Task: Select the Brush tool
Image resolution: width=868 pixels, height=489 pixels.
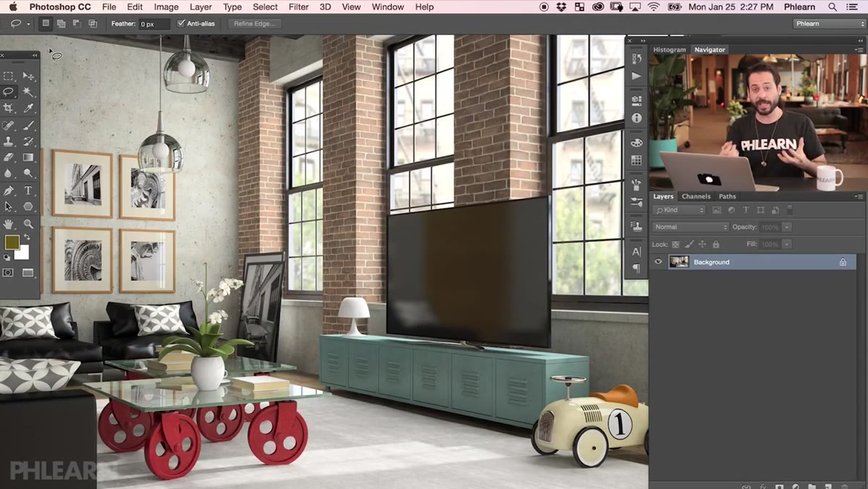Action: click(x=28, y=126)
